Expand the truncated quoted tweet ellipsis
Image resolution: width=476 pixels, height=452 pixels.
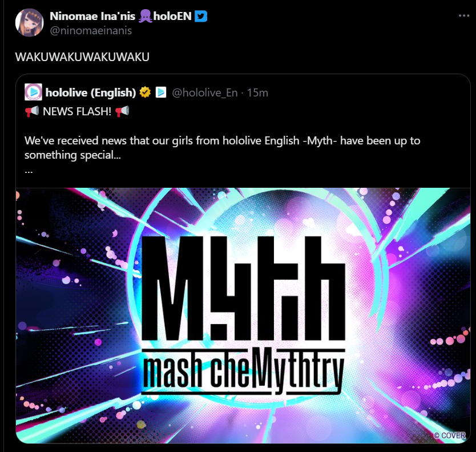pos(29,172)
